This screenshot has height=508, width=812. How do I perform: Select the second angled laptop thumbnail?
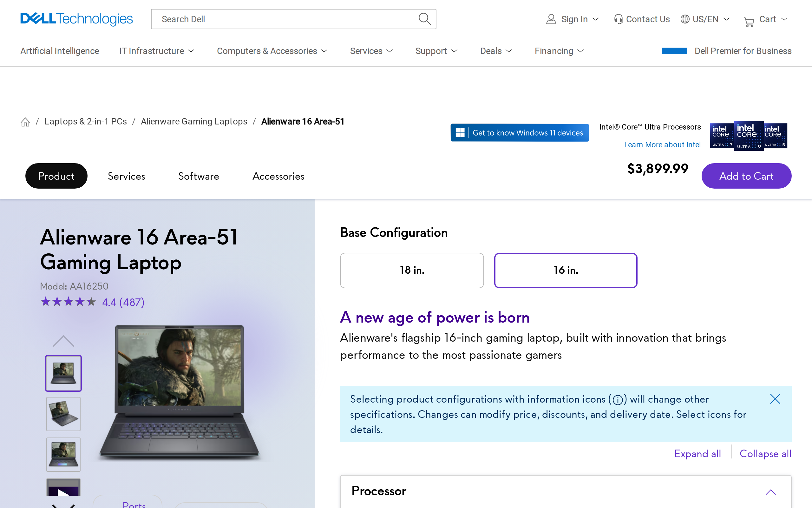(63, 414)
